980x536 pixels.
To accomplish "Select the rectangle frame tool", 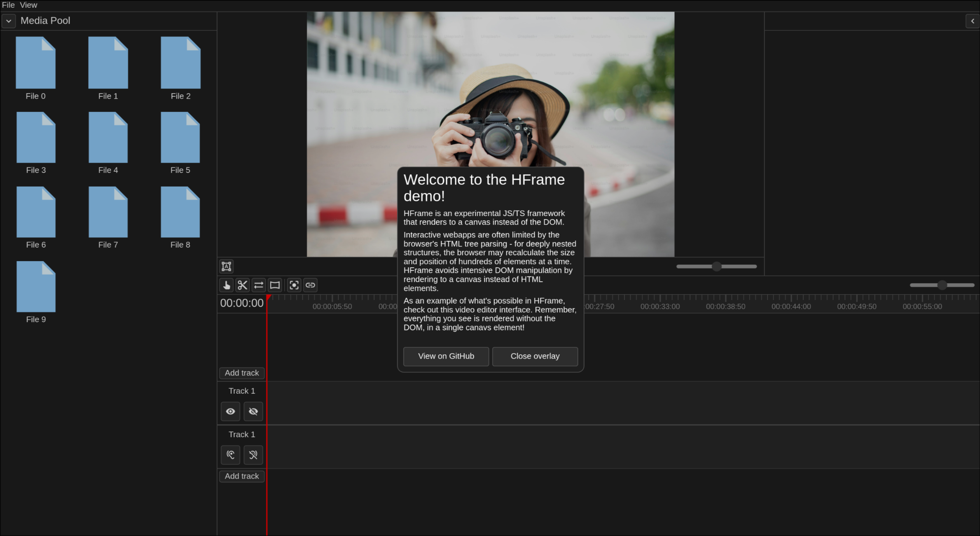I will (x=275, y=285).
